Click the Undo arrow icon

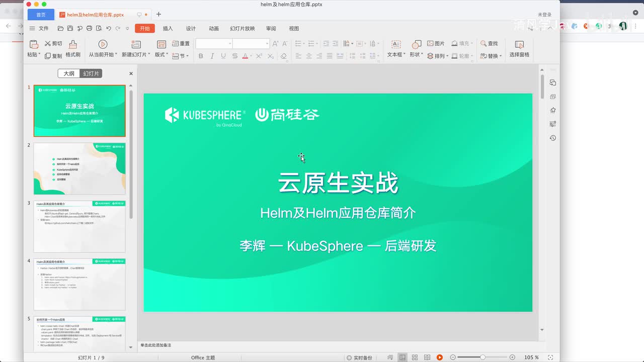108,29
